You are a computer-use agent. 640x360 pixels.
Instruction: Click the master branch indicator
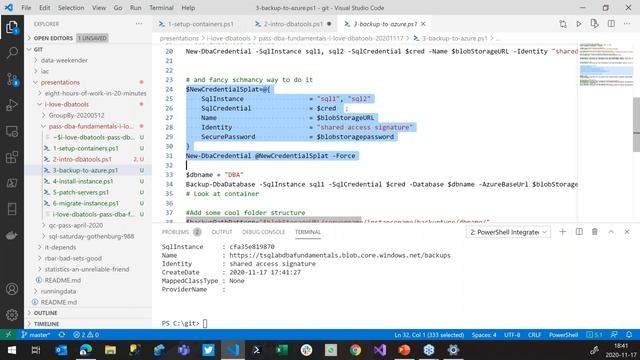pos(36,335)
